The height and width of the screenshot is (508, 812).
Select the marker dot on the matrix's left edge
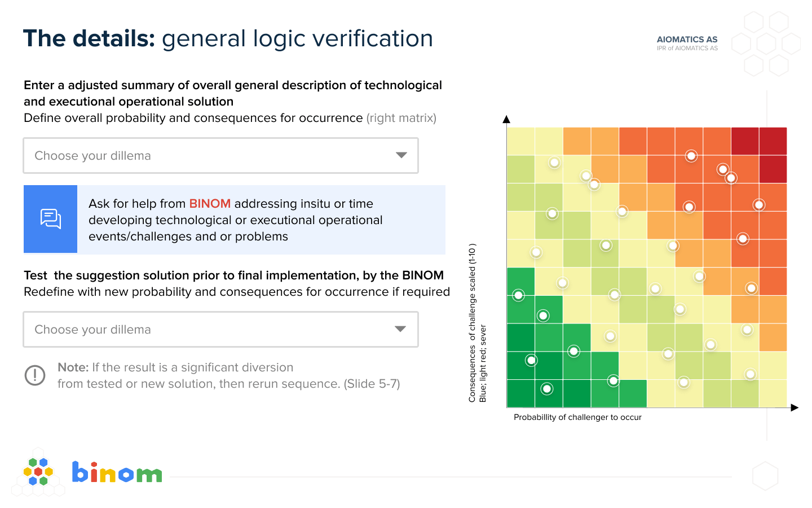518,295
